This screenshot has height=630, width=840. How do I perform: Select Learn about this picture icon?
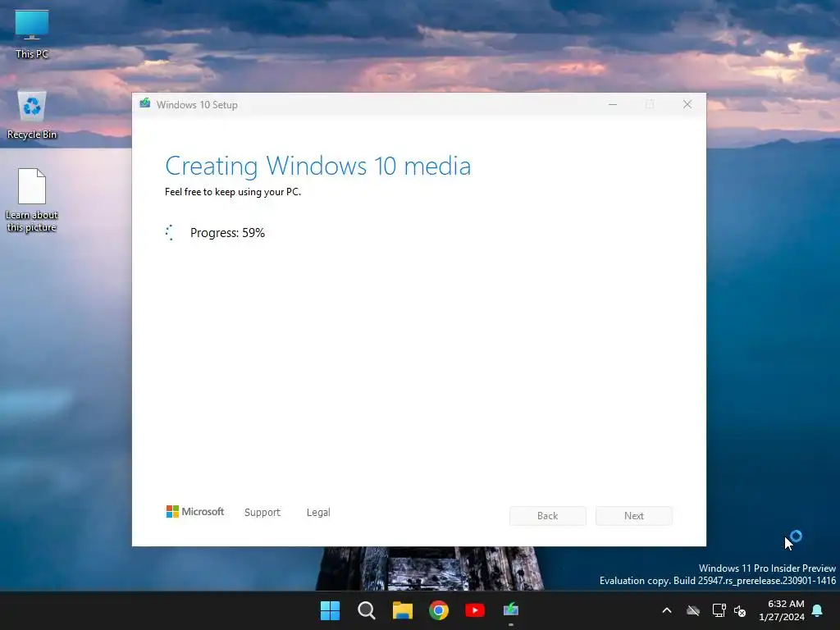32,200
